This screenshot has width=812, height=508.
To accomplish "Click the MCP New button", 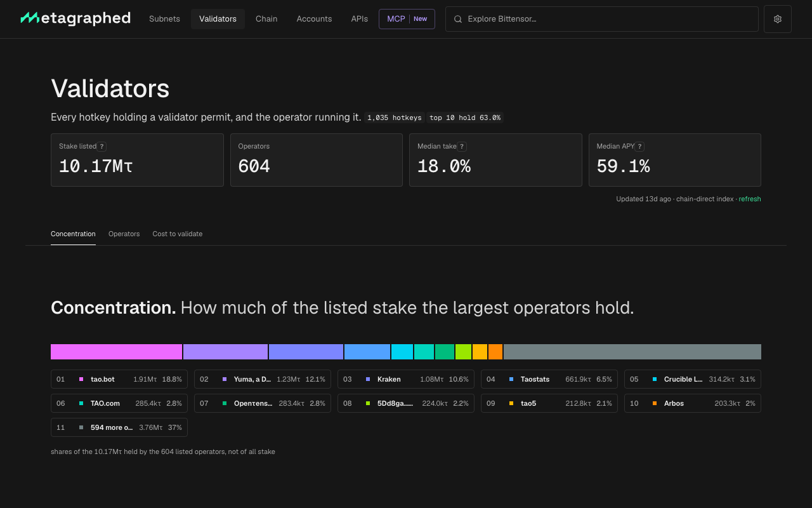I will [407, 19].
